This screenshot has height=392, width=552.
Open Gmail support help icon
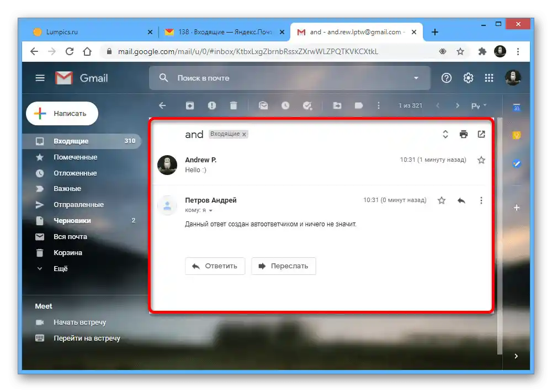[x=447, y=78]
